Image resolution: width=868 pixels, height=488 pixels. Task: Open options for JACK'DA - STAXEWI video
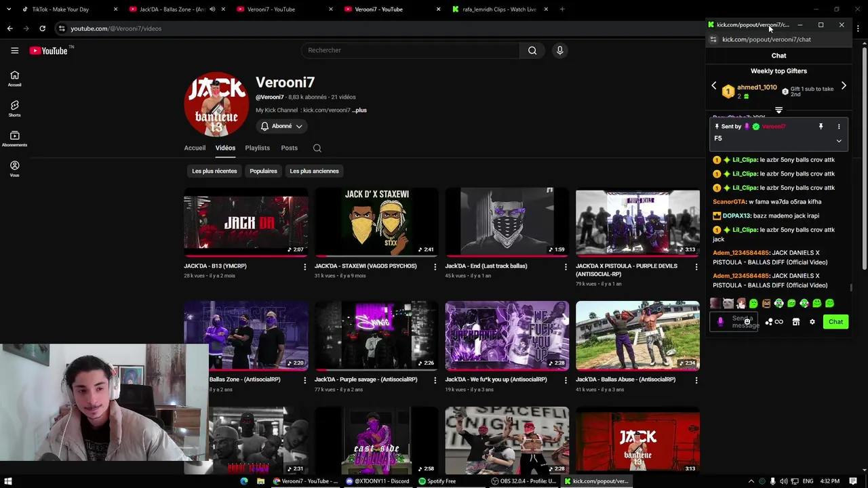pos(435,266)
